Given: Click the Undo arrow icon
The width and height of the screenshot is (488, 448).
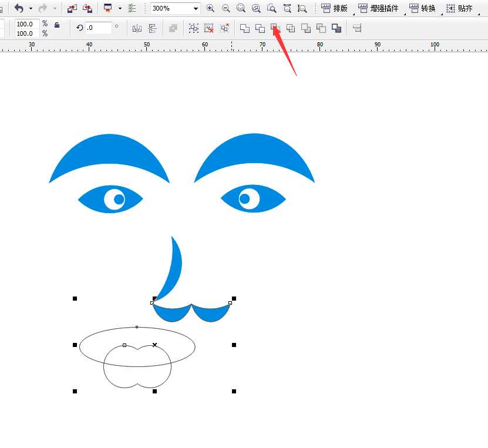Looking at the screenshot, I should 19,8.
